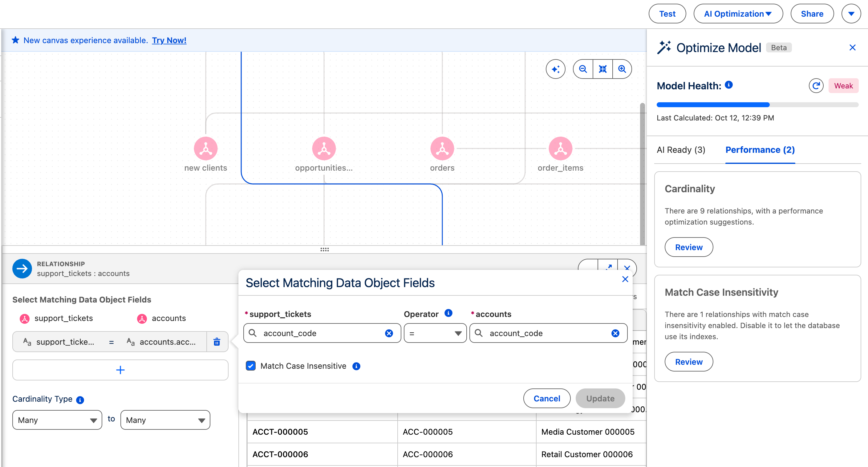
Task: Switch to the Performance tab
Action: click(x=760, y=150)
